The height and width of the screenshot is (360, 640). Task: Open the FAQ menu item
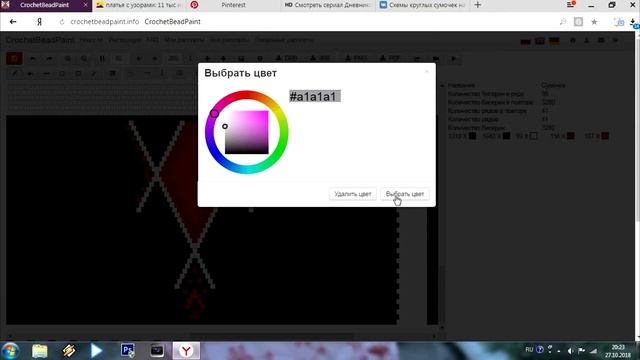pyautogui.click(x=153, y=40)
